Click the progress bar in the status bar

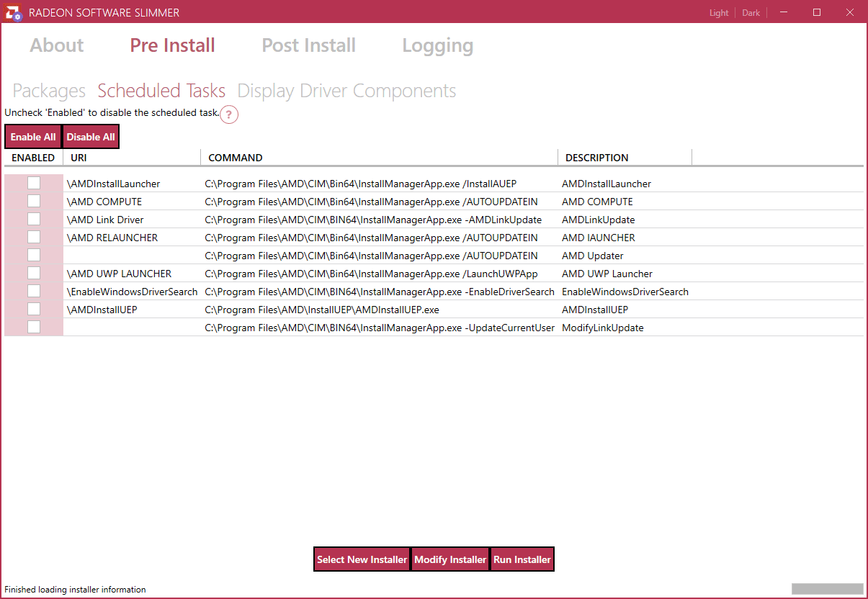tap(827, 589)
